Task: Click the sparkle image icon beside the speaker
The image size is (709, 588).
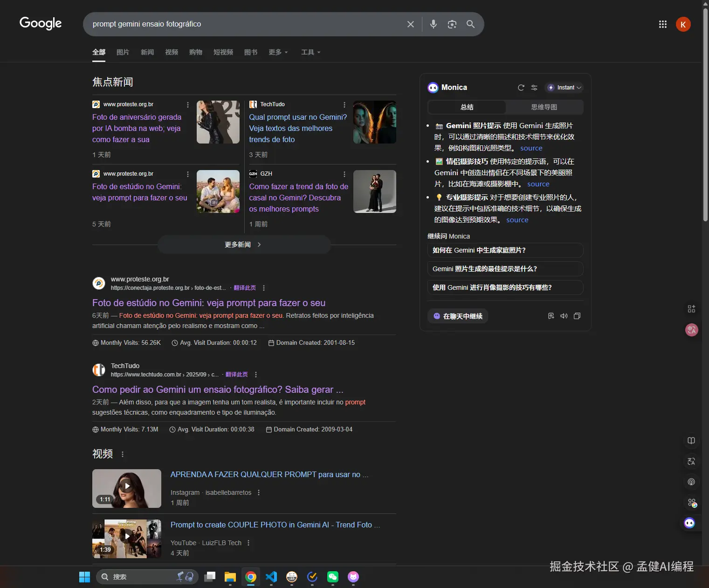Action: 551,316
